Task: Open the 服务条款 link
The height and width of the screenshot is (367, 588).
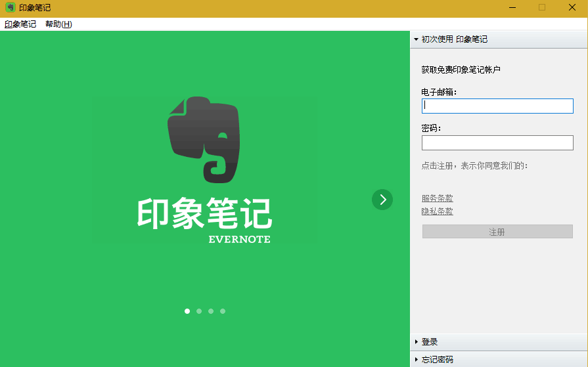Action: 438,198
